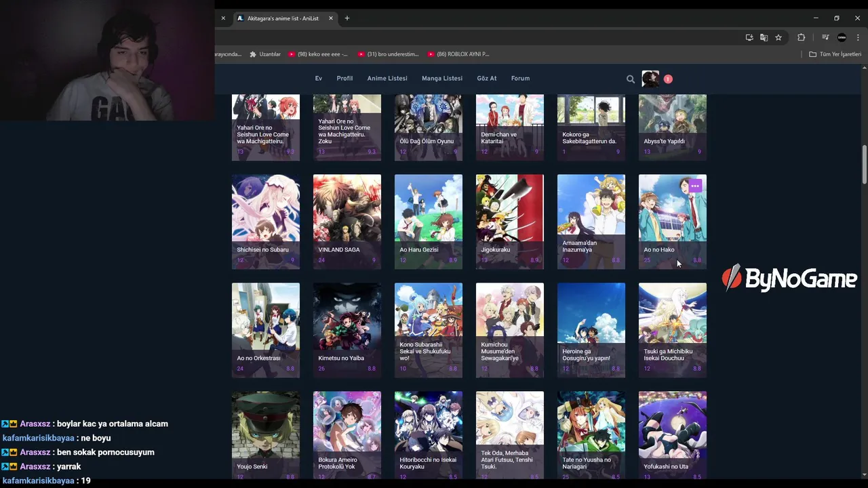
Task: Open Manga Listesi in navigation
Action: [x=442, y=79]
